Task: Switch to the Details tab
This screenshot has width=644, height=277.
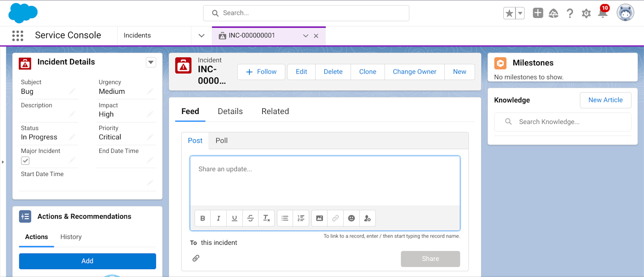Action: point(230,111)
